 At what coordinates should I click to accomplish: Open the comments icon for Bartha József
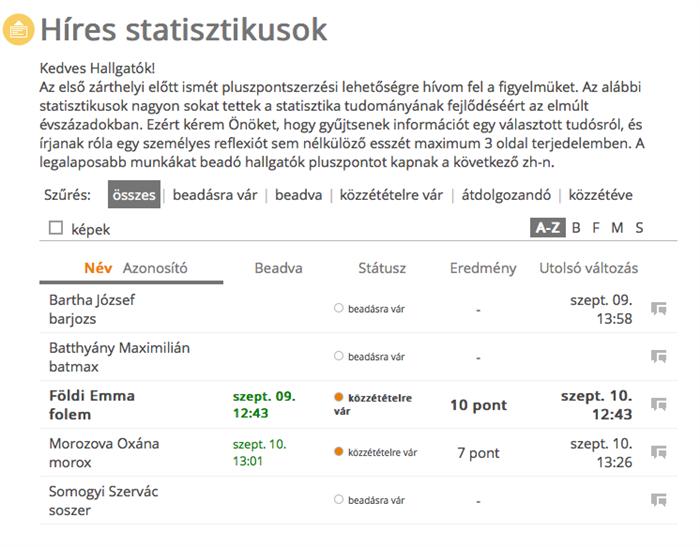coord(658,309)
